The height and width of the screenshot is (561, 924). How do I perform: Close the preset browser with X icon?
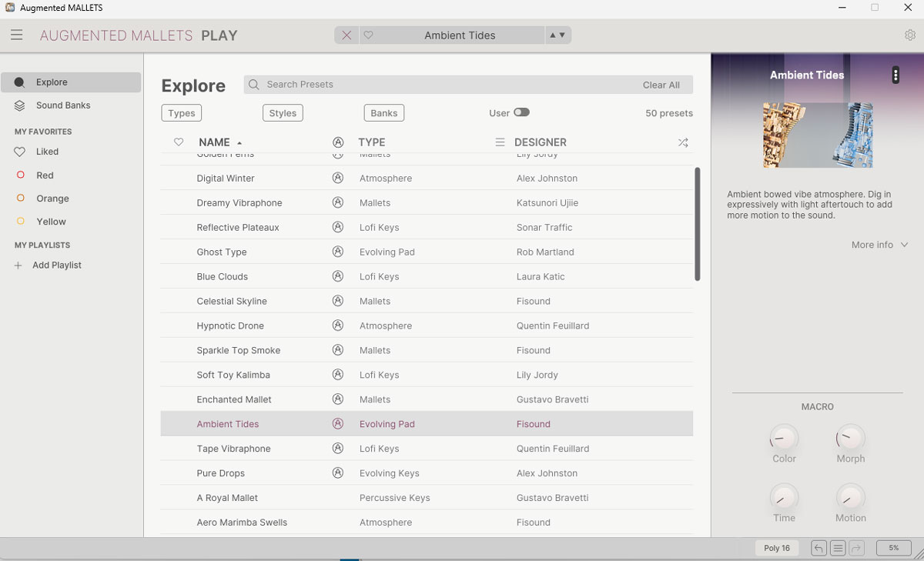(x=346, y=35)
